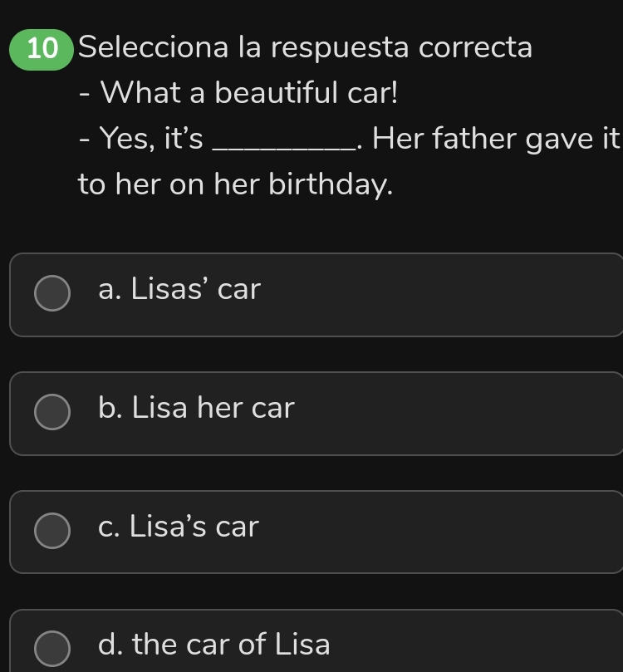Click the answer text "d. the car of Lisa"
This screenshot has width=623, height=672.
click(x=213, y=644)
